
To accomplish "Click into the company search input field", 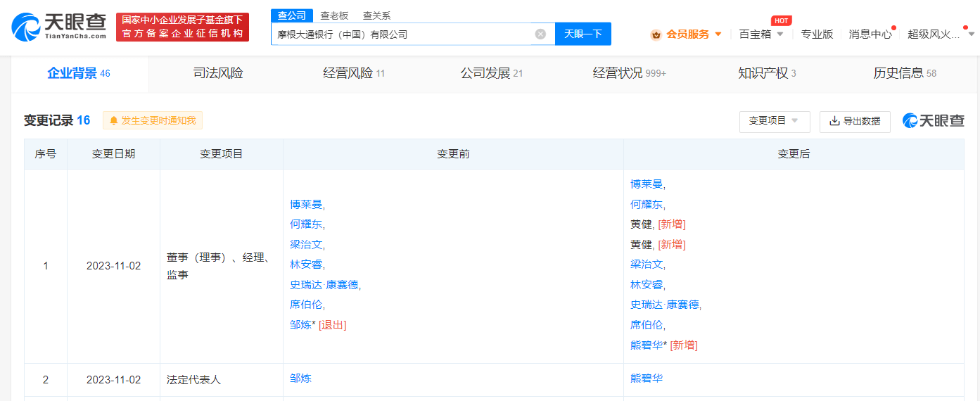I will (x=401, y=34).
